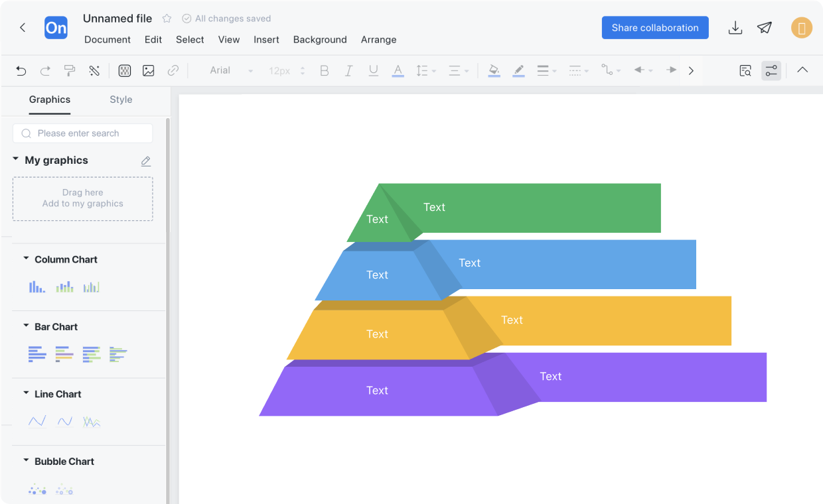Open the Edit menu
The image size is (823, 504).
(x=153, y=40)
